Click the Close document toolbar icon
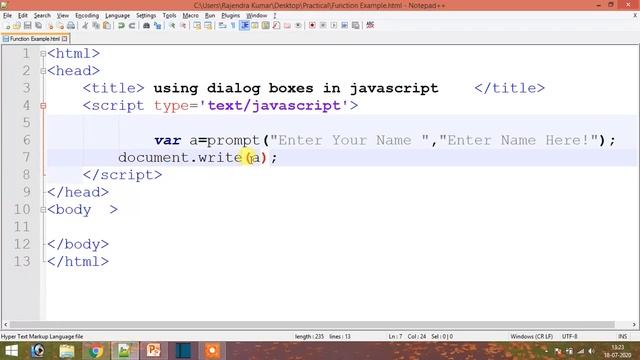Screen dimensions: 640x360 (50, 25)
